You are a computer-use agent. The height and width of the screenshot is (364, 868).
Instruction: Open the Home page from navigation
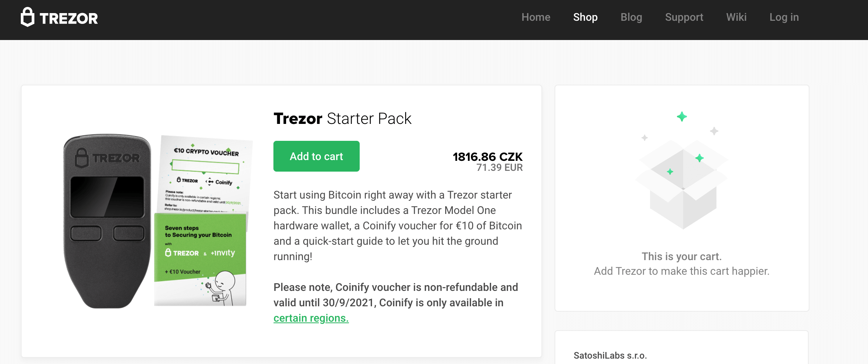pyautogui.click(x=536, y=17)
